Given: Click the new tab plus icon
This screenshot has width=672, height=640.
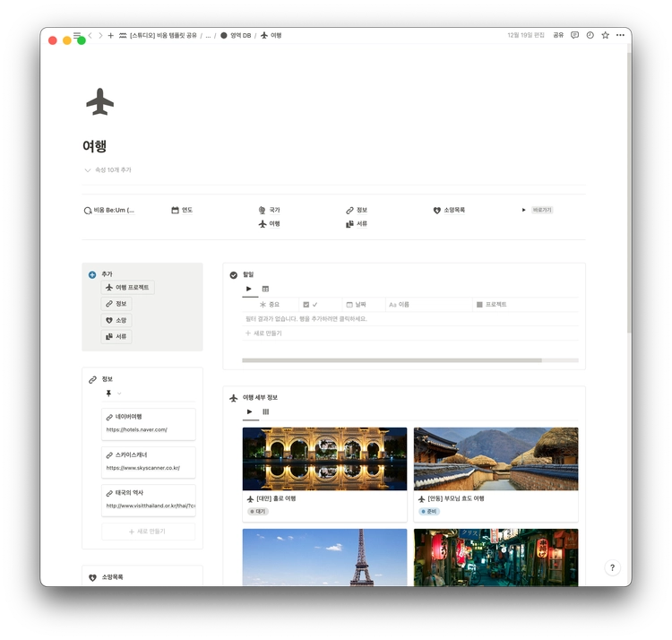Looking at the screenshot, I should pyautogui.click(x=111, y=36).
